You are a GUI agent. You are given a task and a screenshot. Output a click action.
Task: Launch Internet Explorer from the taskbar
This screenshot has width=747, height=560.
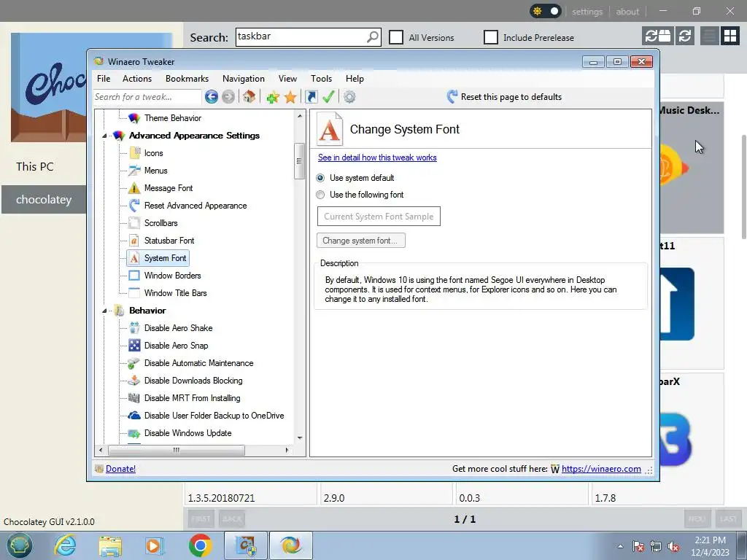[x=64, y=545]
